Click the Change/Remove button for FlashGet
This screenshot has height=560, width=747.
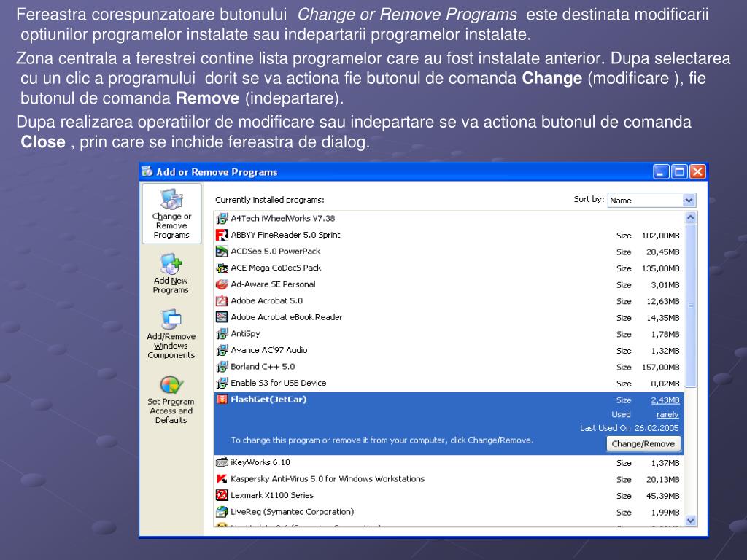[643, 444]
